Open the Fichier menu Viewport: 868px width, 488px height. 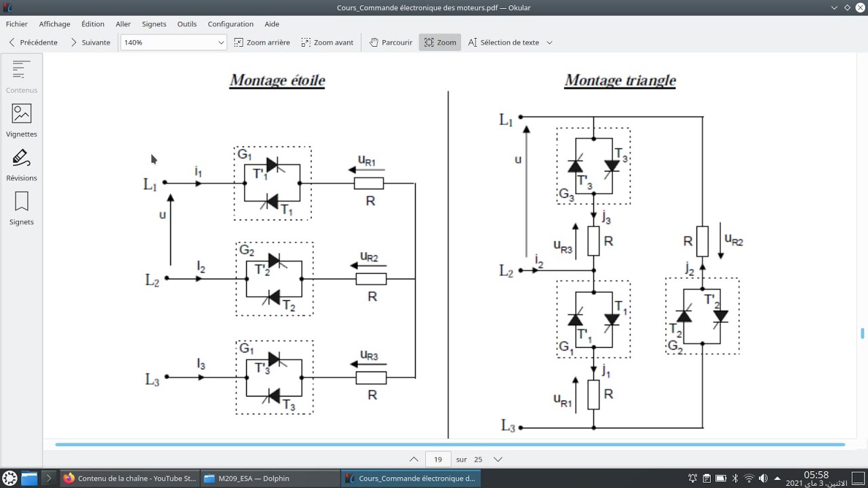pyautogui.click(x=17, y=24)
